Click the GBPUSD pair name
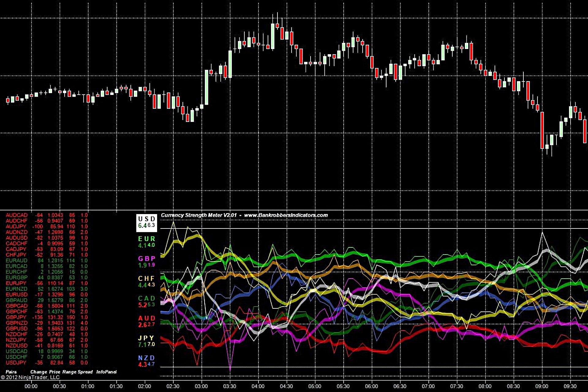This screenshot has width=588, height=392. click(x=17, y=329)
